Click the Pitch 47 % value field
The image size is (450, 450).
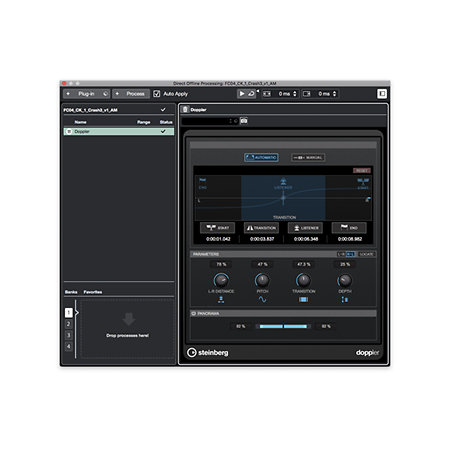[262, 264]
